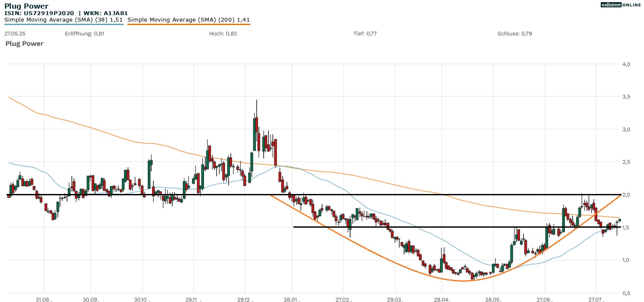
Task: Click the 29.12. date axis label
Action: click(x=245, y=299)
